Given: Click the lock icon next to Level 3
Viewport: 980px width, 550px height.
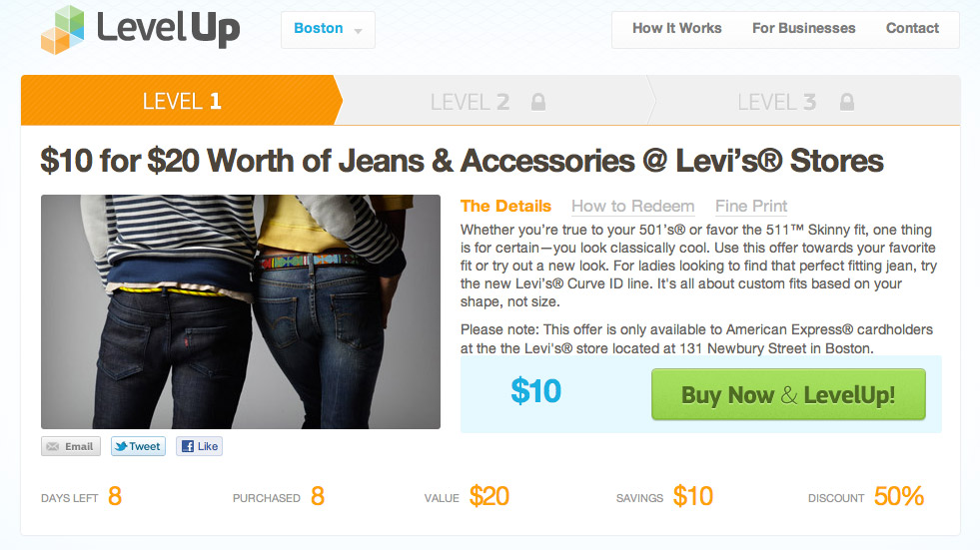Looking at the screenshot, I should pyautogui.click(x=847, y=102).
